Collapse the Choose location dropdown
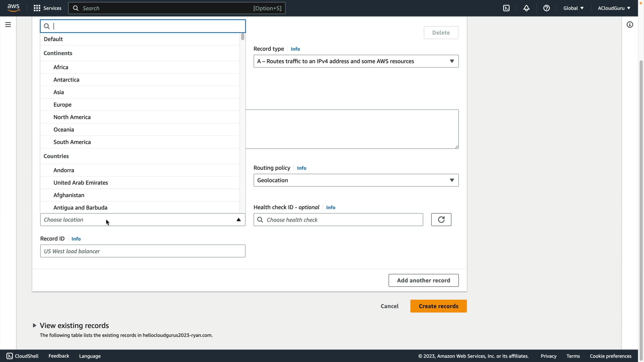Image resolution: width=644 pixels, height=362 pixels. 238,220
